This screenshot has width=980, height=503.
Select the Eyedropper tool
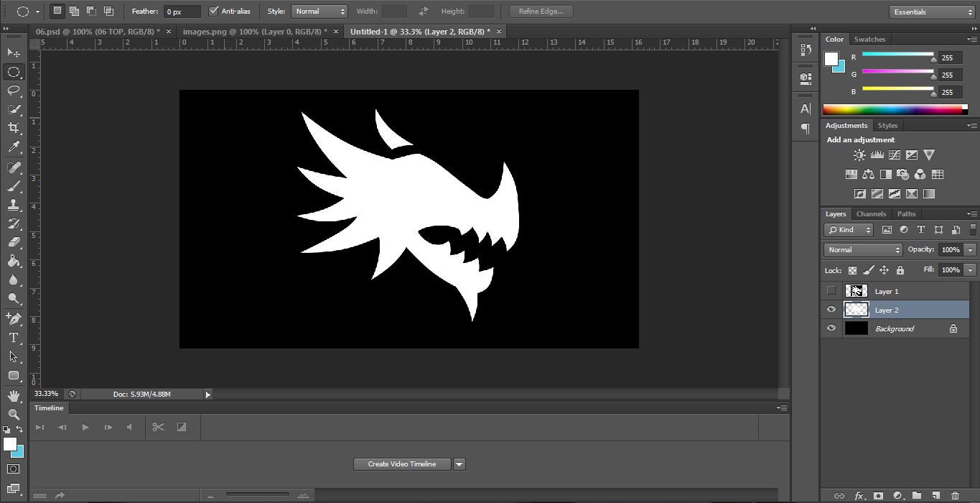[x=14, y=147]
